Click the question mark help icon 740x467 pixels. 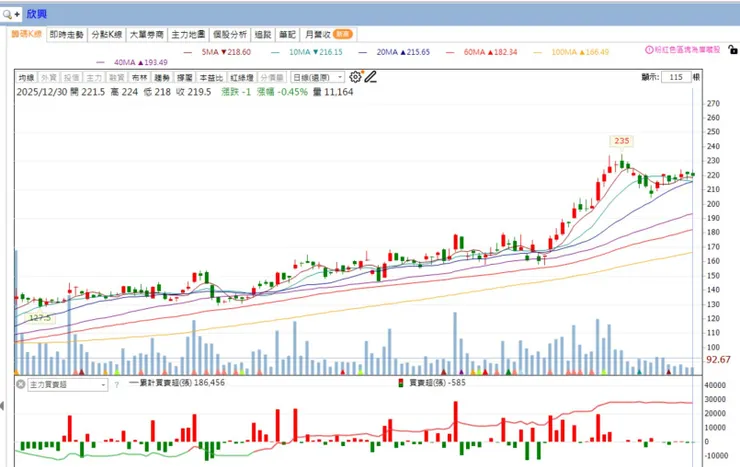(x=117, y=385)
